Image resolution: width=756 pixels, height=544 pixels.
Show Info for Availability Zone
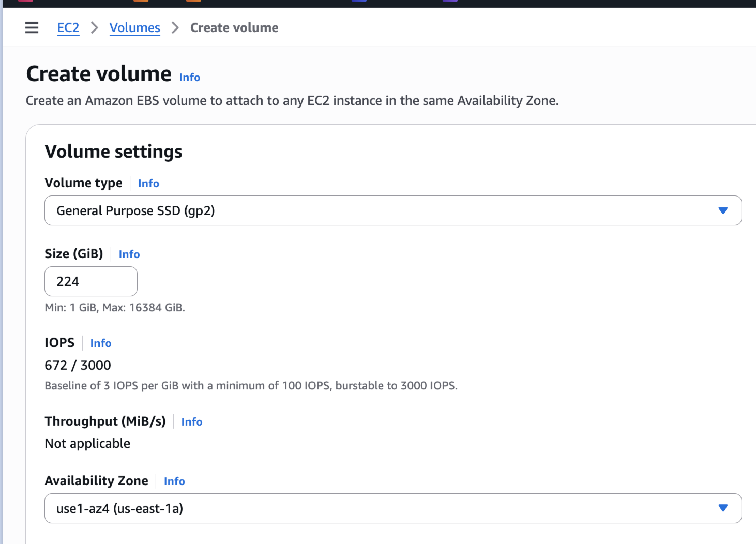click(x=174, y=481)
